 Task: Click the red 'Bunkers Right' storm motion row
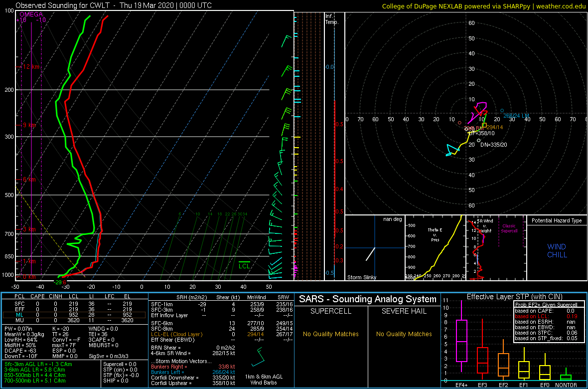(192, 366)
